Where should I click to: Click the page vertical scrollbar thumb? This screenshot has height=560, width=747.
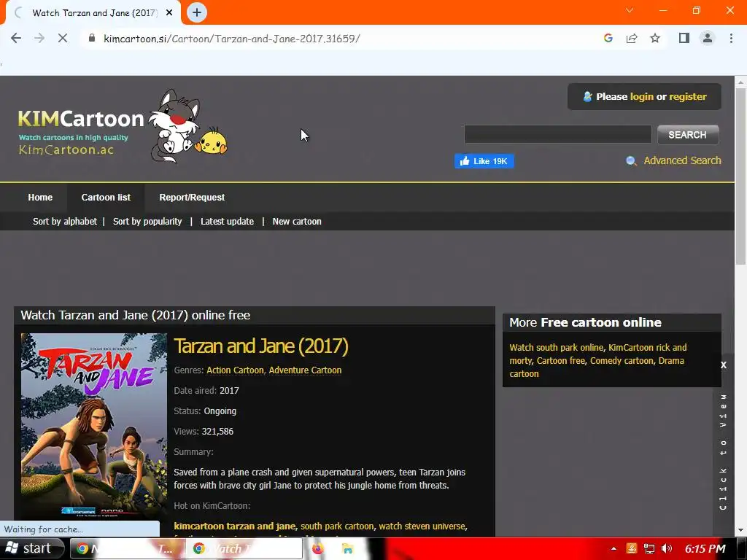click(x=740, y=176)
